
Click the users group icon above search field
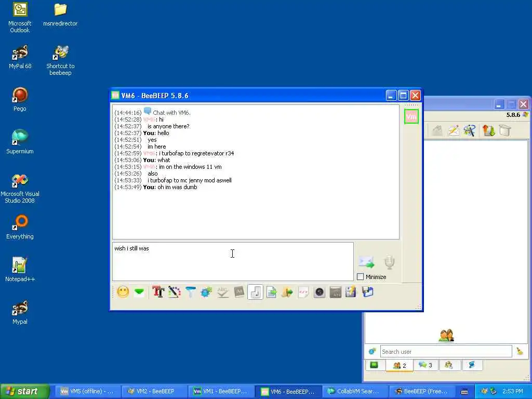click(x=446, y=335)
